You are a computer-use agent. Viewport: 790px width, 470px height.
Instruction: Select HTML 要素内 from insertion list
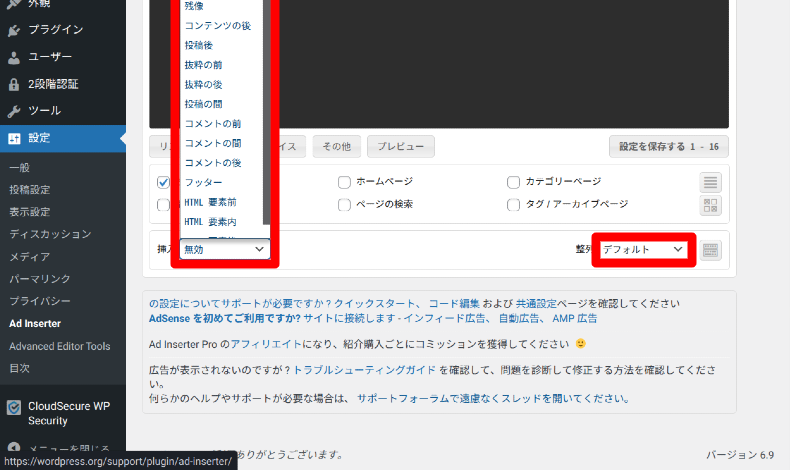210,222
